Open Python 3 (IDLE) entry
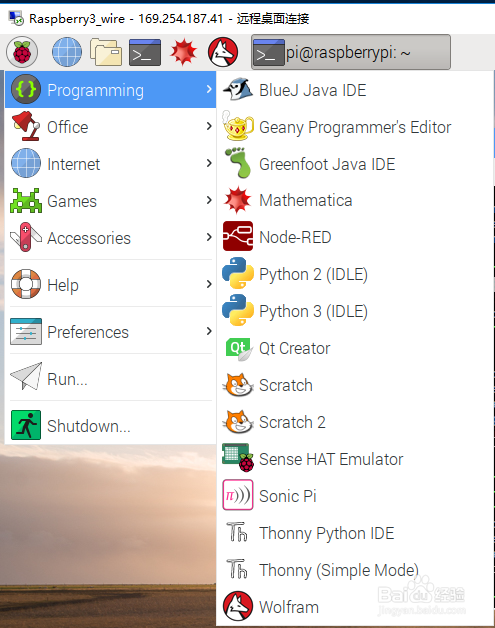 pos(355,311)
